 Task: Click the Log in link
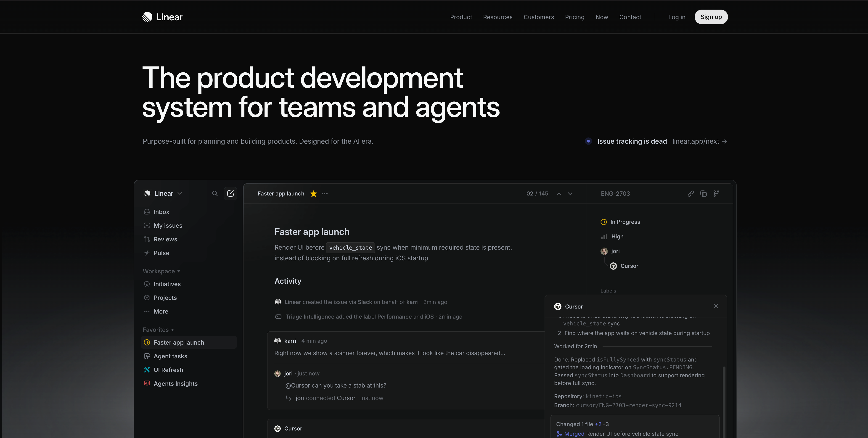677,17
